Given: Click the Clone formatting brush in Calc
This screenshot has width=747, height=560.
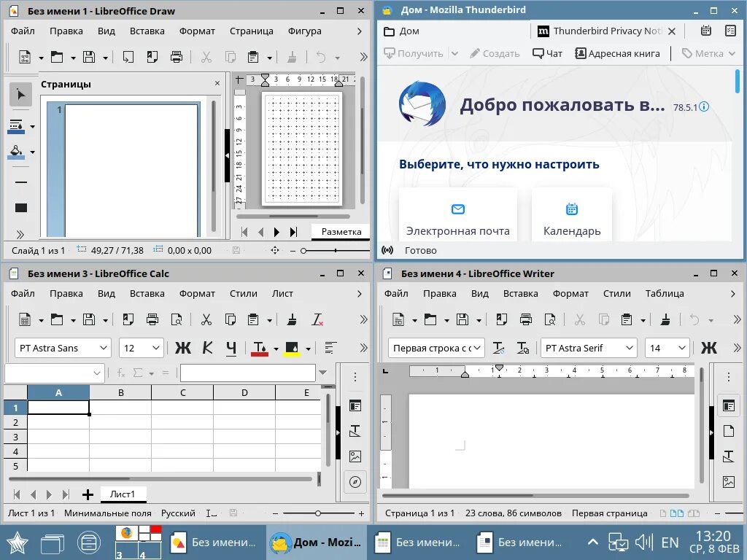Looking at the screenshot, I should pos(292,319).
